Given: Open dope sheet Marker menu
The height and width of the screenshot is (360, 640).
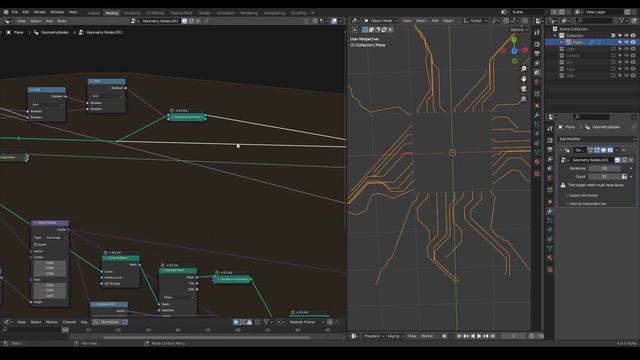Looking at the screenshot, I should [x=51, y=322].
